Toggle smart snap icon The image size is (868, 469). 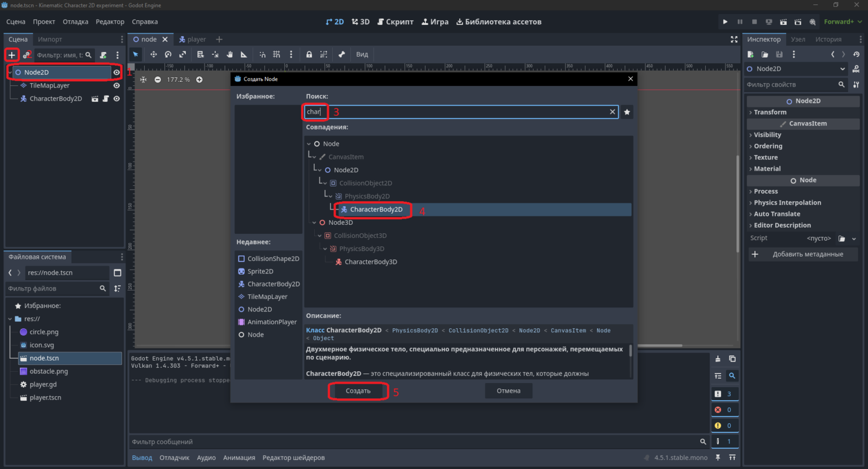tap(262, 54)
